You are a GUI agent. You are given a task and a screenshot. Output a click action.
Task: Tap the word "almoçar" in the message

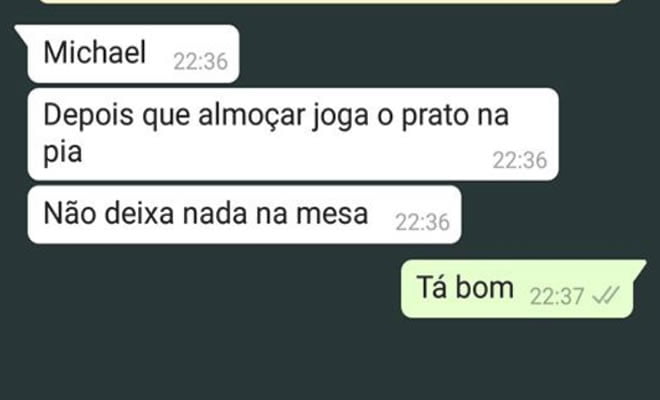click(x=252, y=115)
